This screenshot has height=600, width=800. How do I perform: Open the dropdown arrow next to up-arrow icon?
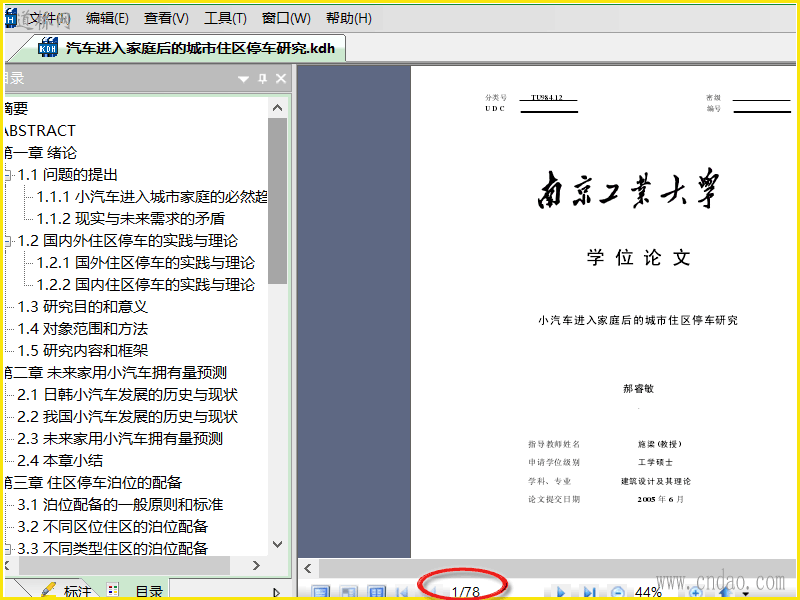click(x=746, y=593)
